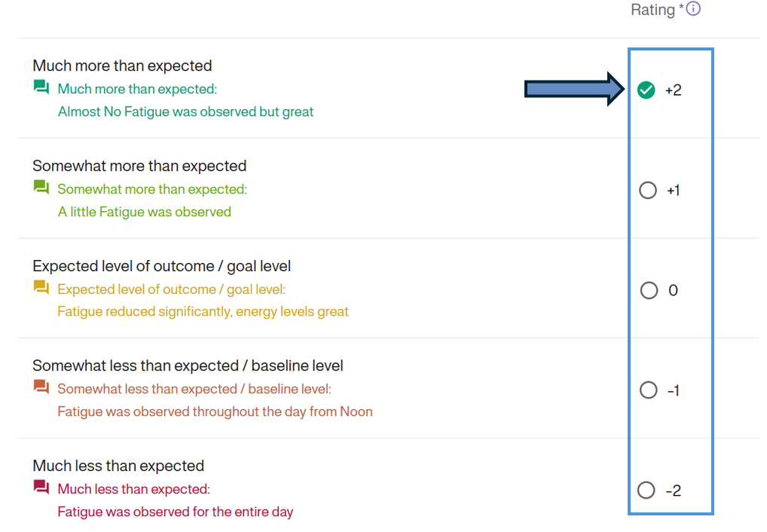Choose the -2 rating radio button
This screenshot has height=532, width=767.
(646, 491)
